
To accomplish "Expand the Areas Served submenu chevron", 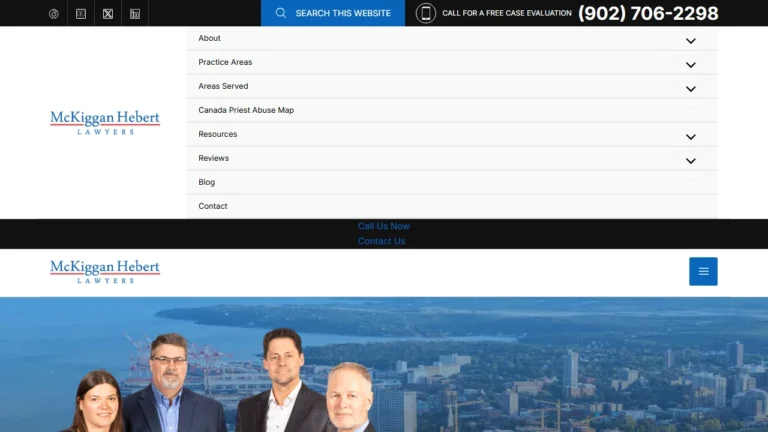I will 691,89.
